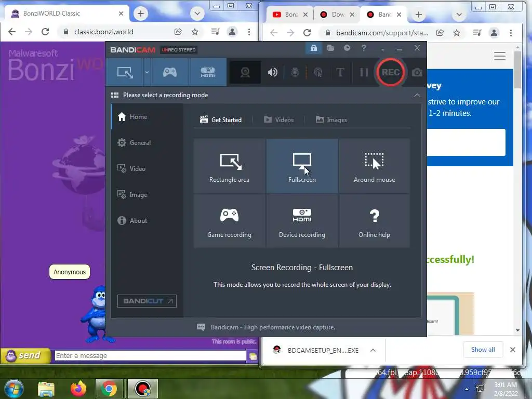
Task: Open Chrome menu in BonziWORLD window
Action: click(249, 32)
